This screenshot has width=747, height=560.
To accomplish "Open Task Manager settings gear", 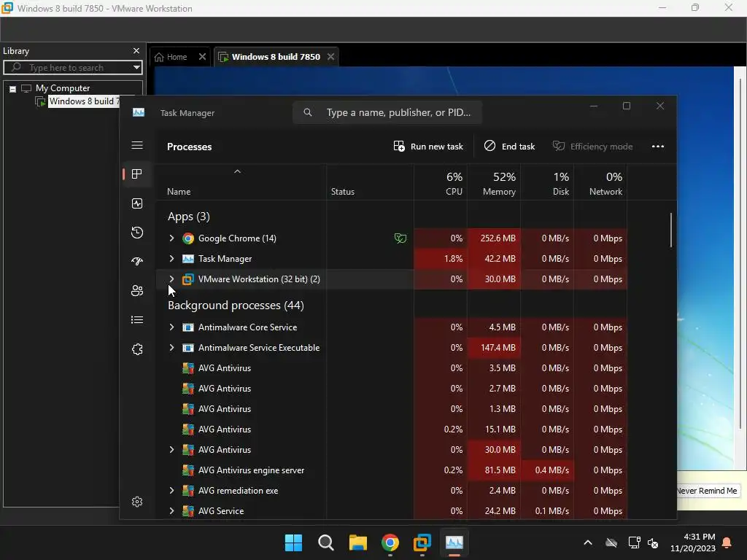I will click(x=137, y=502).
